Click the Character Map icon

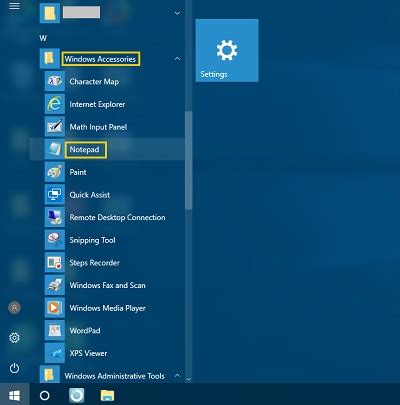click(55, 81)
